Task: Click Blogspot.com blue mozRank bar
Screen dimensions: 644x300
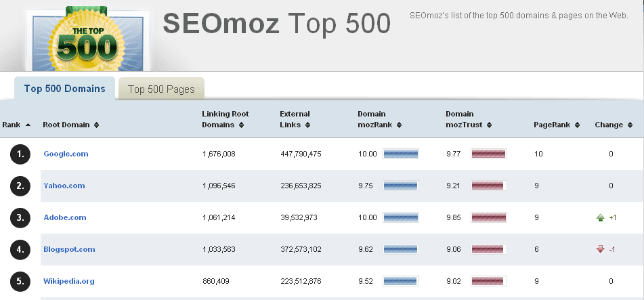Action: point(400,249)
